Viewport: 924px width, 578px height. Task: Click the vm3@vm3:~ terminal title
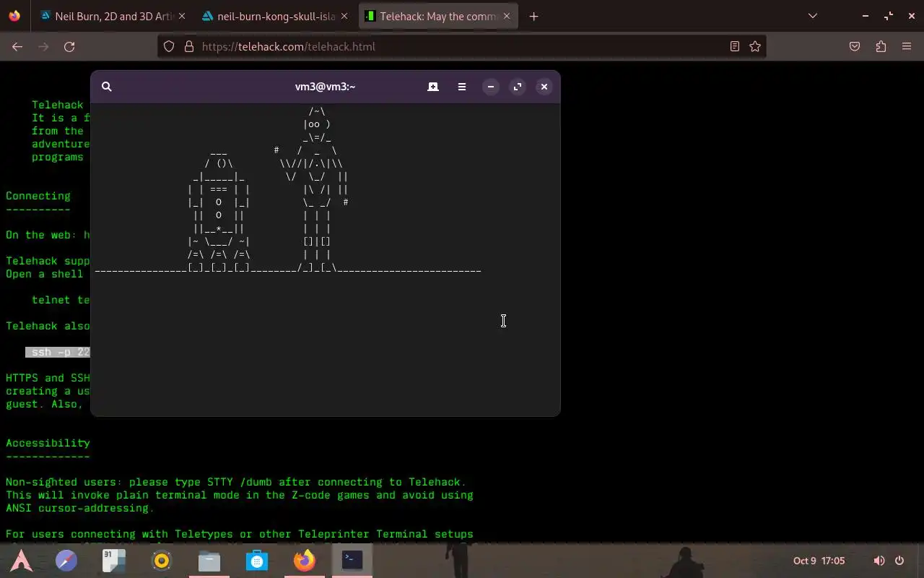325,87
